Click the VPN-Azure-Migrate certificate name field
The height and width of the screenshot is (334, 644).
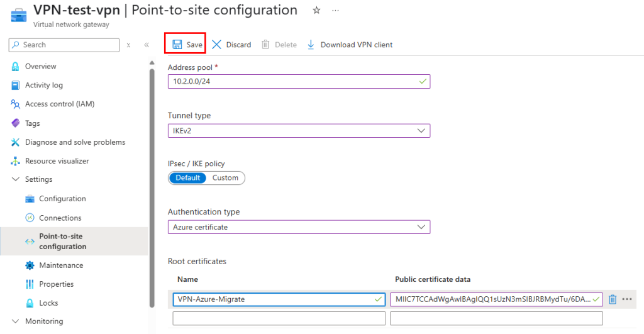click(279, 299)
